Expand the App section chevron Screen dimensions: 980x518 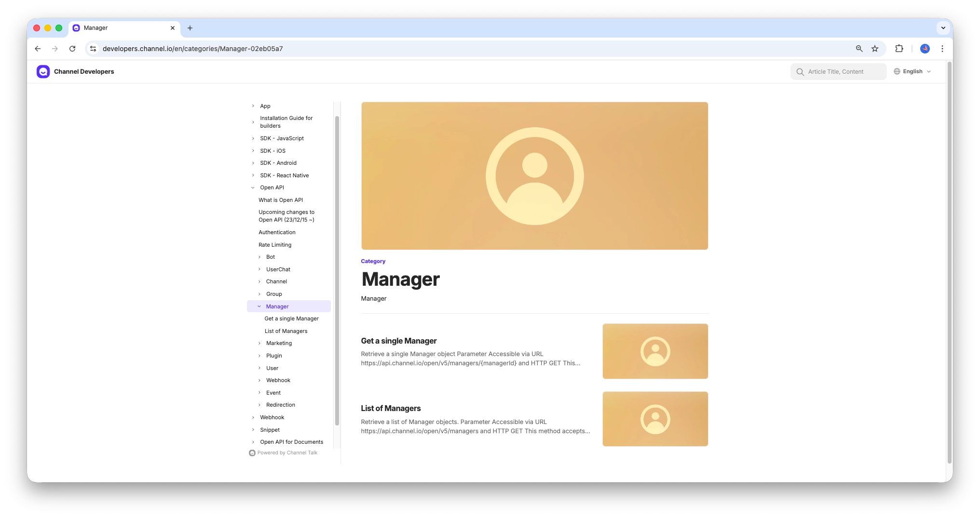click(253, 106)
